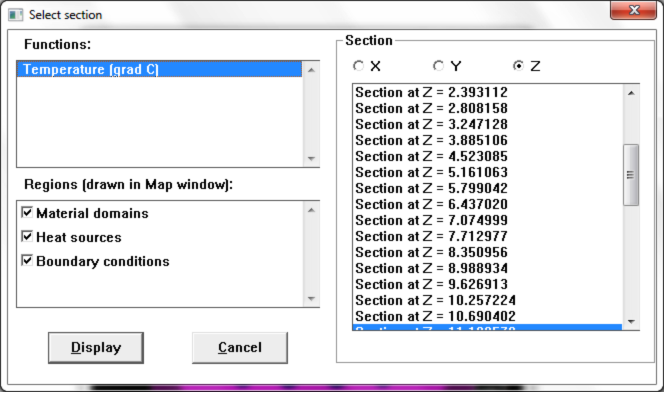Close the Select section dialog

[634, 10]
